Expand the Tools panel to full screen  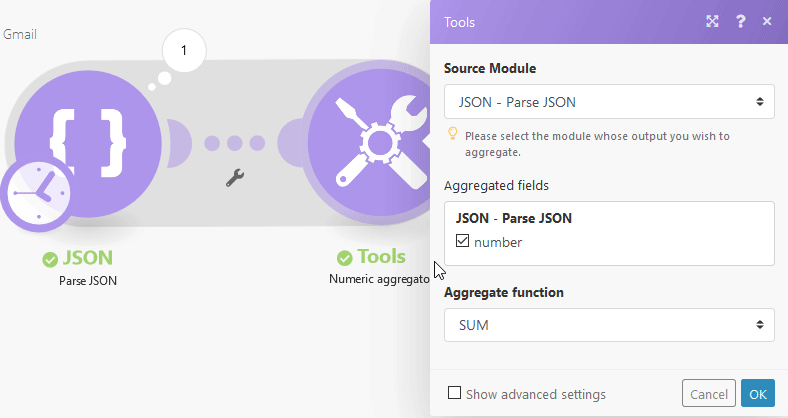pyautogui.click(x=712, y=21)
